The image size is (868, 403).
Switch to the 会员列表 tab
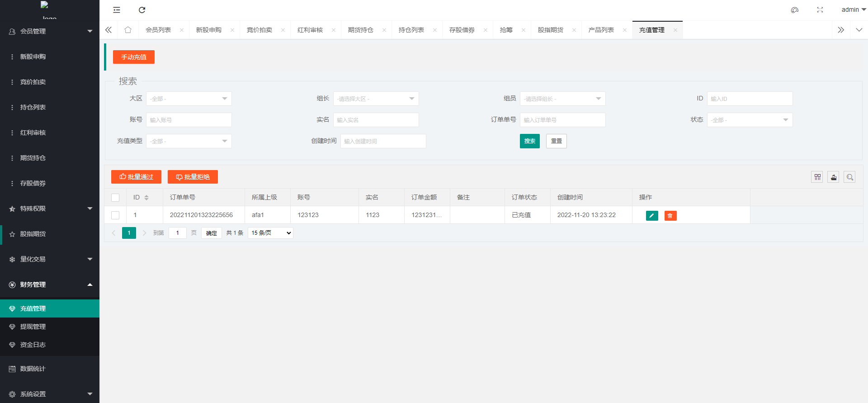coord(158,30)
